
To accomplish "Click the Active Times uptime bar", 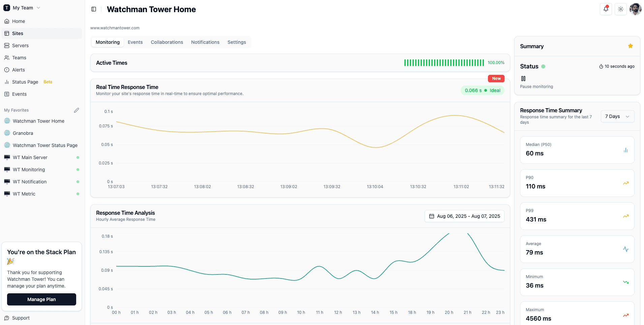I will (444, 63).
